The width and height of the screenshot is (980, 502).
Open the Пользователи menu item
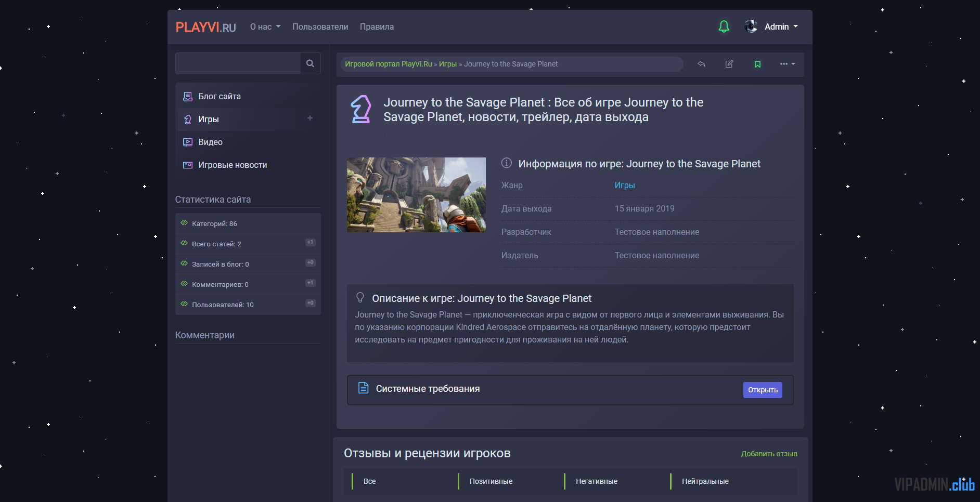pyautogui.click(x=320, y=27)
